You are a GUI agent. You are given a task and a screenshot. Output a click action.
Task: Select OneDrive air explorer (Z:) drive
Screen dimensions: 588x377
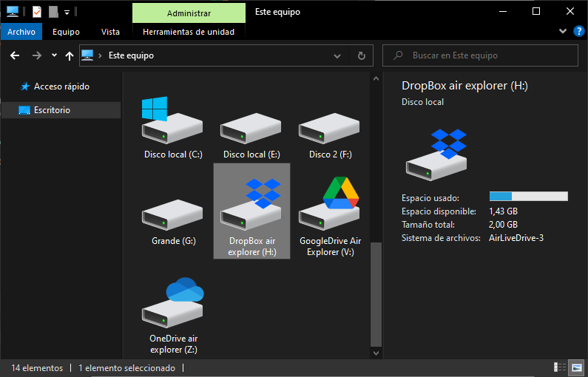point(172,310)
